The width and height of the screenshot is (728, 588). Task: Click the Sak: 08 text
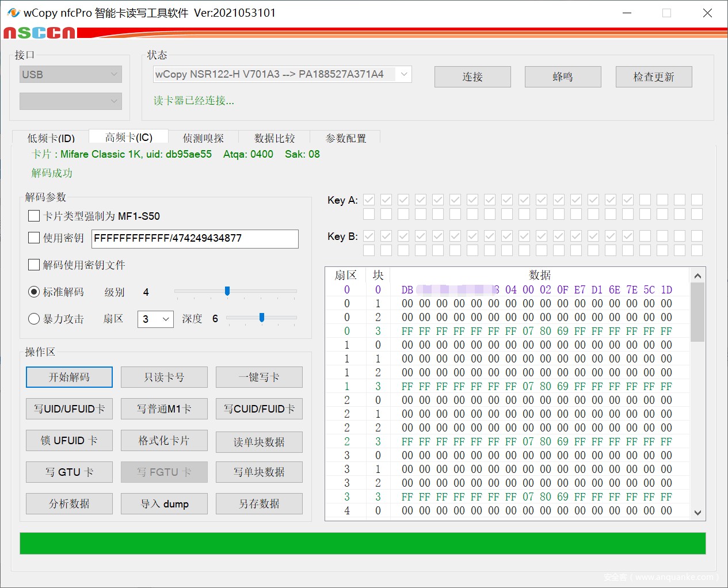[x=302, y=154]
